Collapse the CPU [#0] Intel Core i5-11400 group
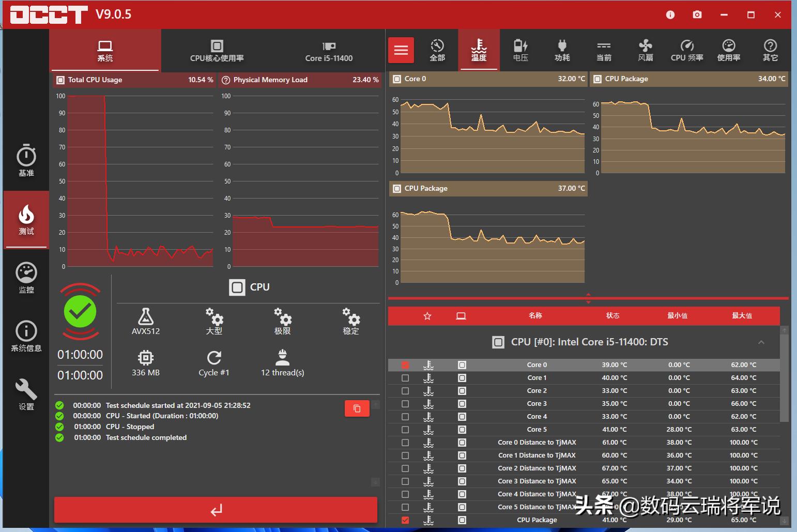The width and height of the screenshot is (797, 532). pyautogui.click(x=761, y=342)
